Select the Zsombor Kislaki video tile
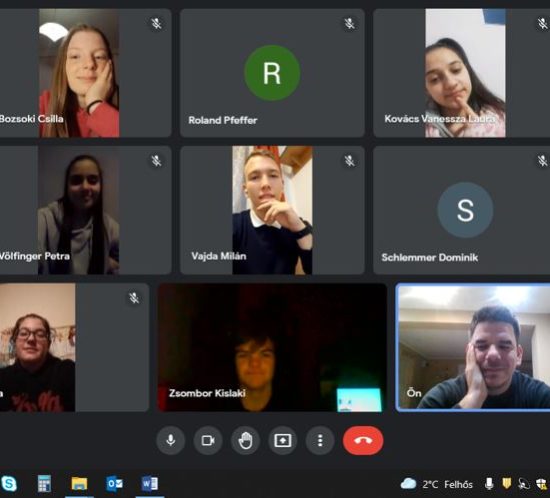Image resolution: width=550 pixels, height=498 pixels. [272, 347]
